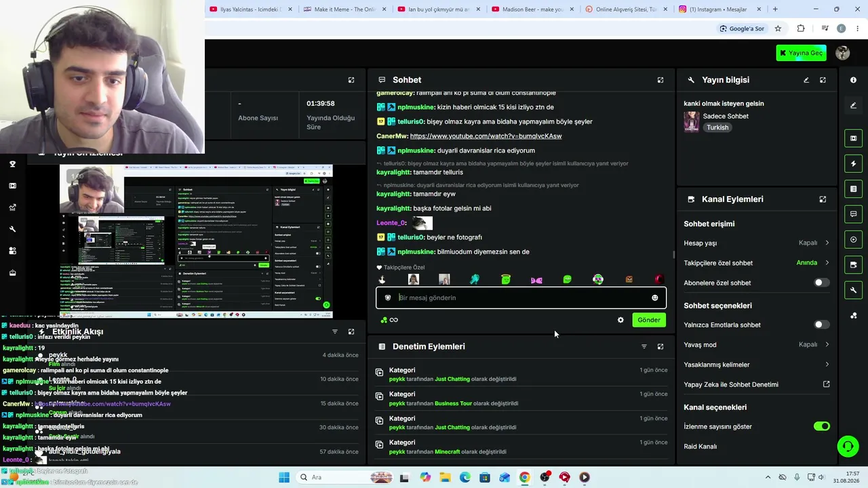The width and height of the screenshot is (868, 488).
Task: Pick the teal hand emote
Action: click(475, 279)
